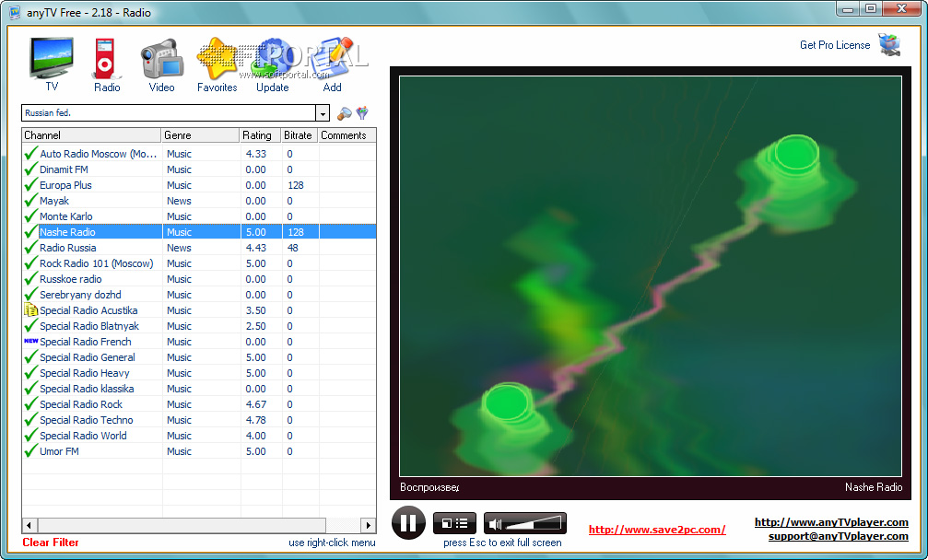The height and width of the screenshot is (560, 928).
Task: Select Rock Radio 101 (Moscow) channel
Action: [97, 263]
